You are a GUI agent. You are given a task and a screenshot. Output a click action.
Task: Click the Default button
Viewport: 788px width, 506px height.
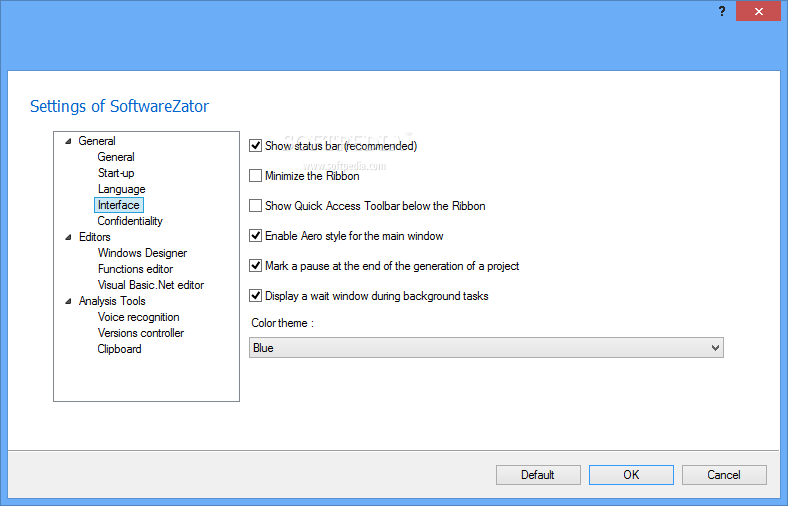(x=538, y=475)
